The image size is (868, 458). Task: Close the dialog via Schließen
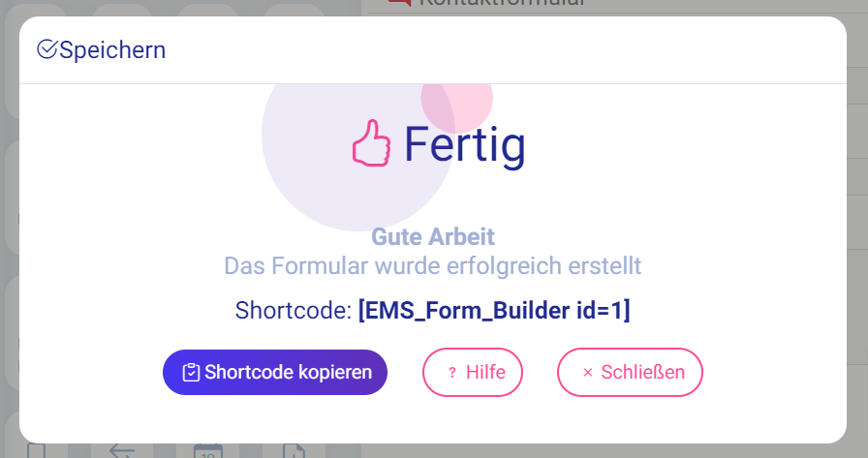pyautogui.click(x=630, y=372)
